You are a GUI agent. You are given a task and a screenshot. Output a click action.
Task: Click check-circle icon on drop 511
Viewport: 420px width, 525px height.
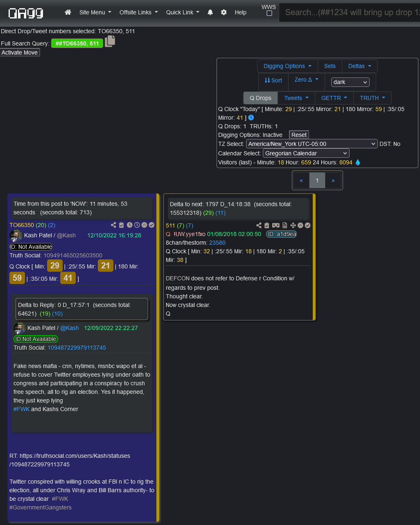tap(307, 225)
